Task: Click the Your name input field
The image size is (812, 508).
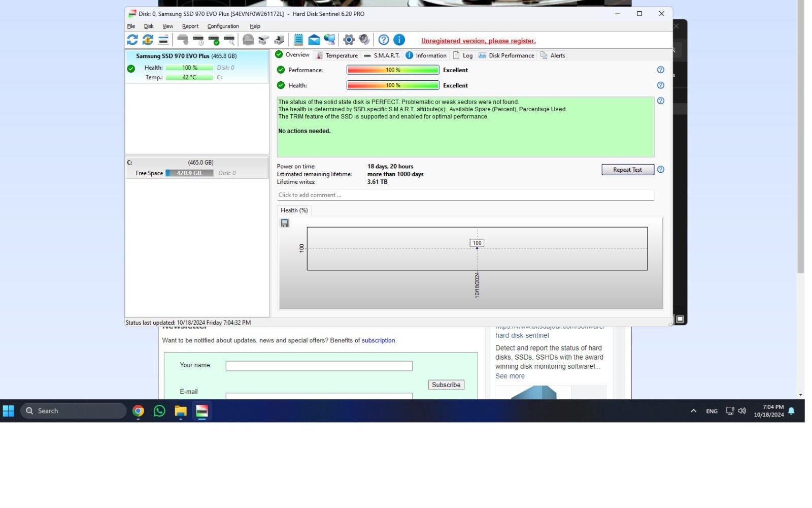Action: pyautogui.click(x=319, y=366)
